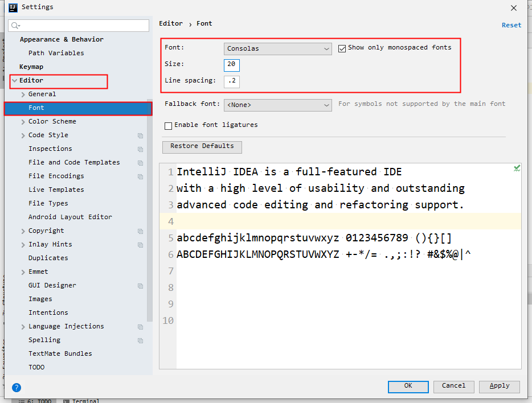Click the Editor breadcrumb above the font settings
Viewport: 532px width, 403px height.
171,23
